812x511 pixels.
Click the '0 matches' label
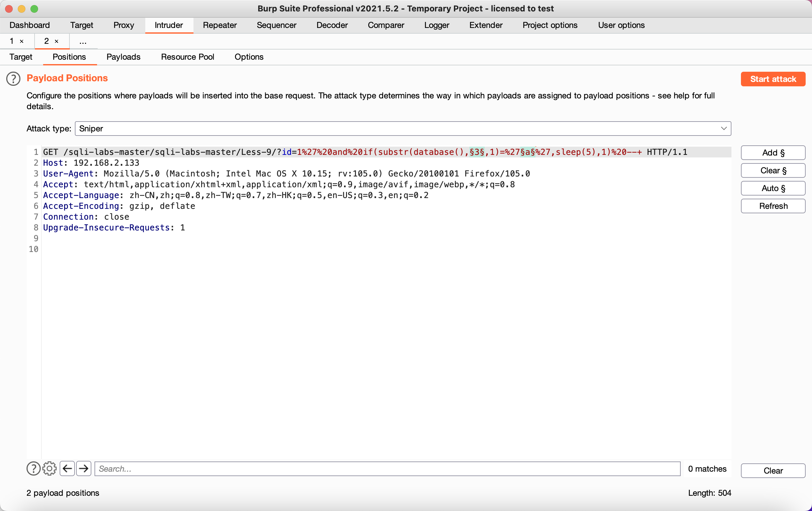coord(707,468)
